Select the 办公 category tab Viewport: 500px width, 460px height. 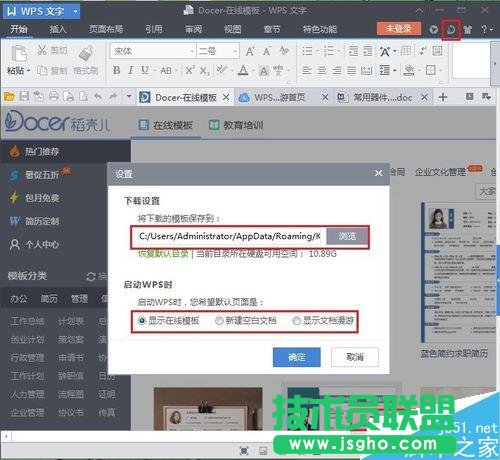[x=18, y=298]
